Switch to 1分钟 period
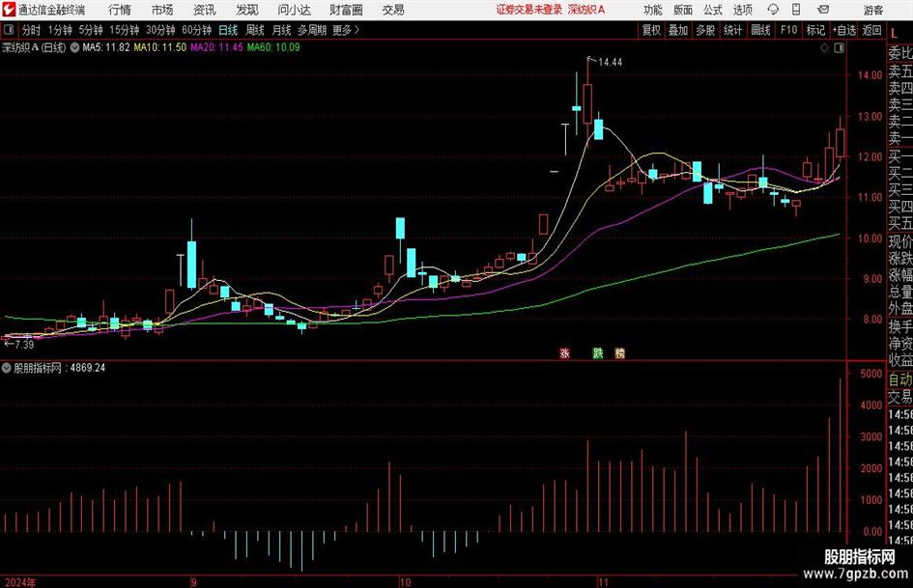The image size is (913, 588). pos(60,30)
